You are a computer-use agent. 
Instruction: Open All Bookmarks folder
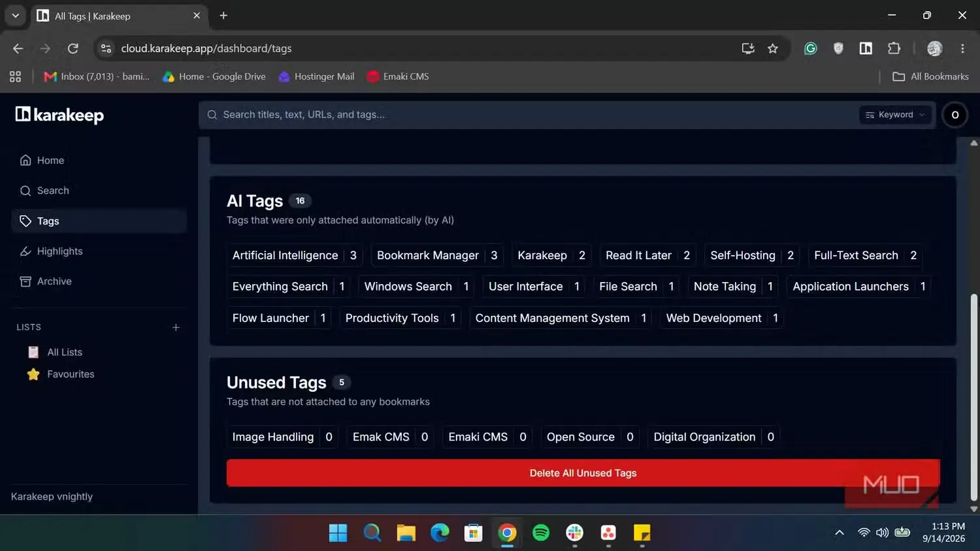pyautogui.click(x=931, y=76)
